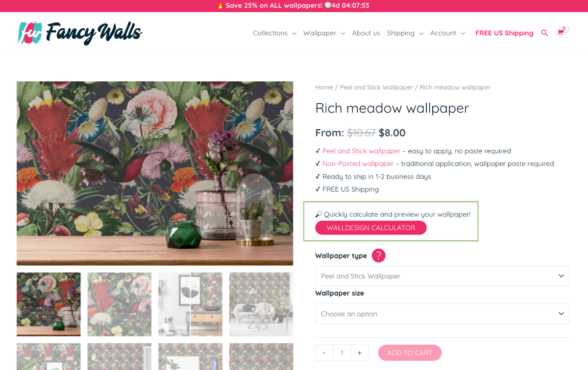Click the Fancy Walls logo
The height and width of the screenshot is (370, 588).
(x=80, y=33)
